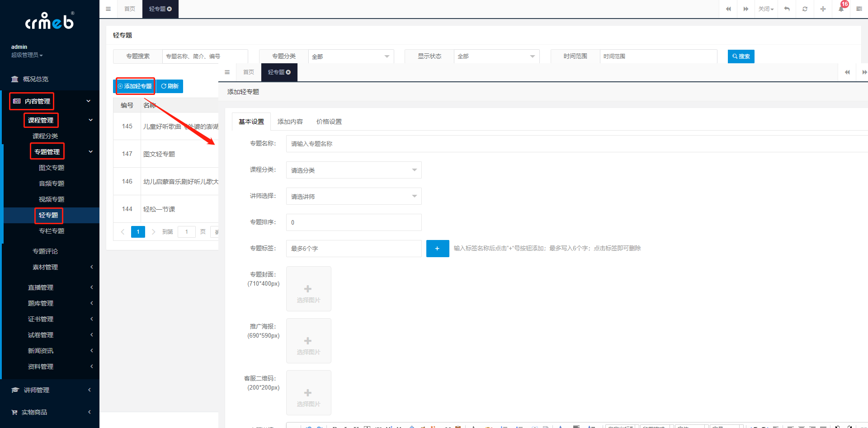
Task: Switch to the 价格设置 tab
Action: [329, 122]
